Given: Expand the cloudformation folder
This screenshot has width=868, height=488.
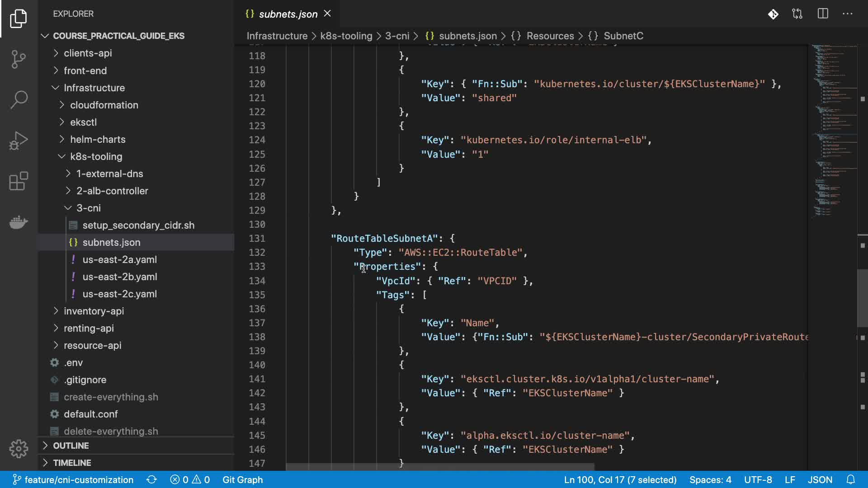Looking at the screenshot, I should coord(104,105).
